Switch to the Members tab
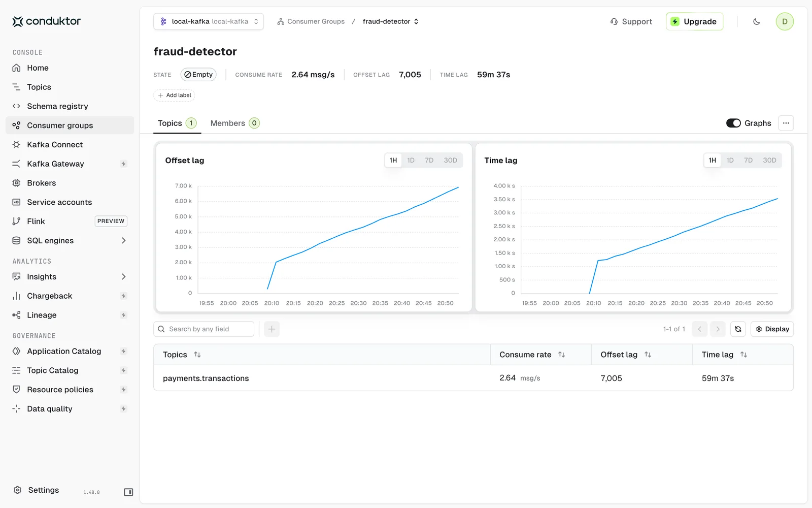 [235, 123]
